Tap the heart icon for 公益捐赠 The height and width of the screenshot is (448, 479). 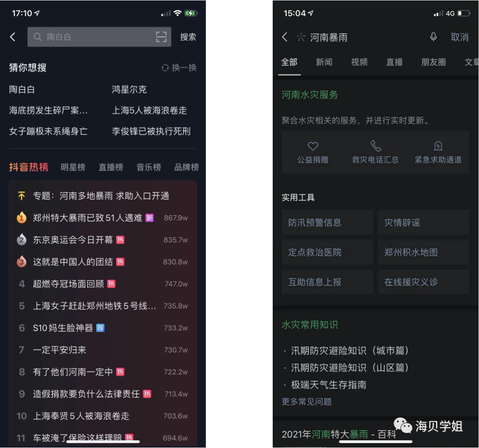click(x=313, y=146)
